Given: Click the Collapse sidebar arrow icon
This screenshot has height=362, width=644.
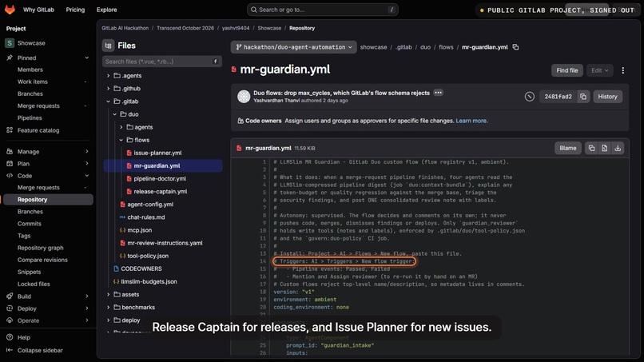Looking at the screenshot, I should click(x=10, y=351).
